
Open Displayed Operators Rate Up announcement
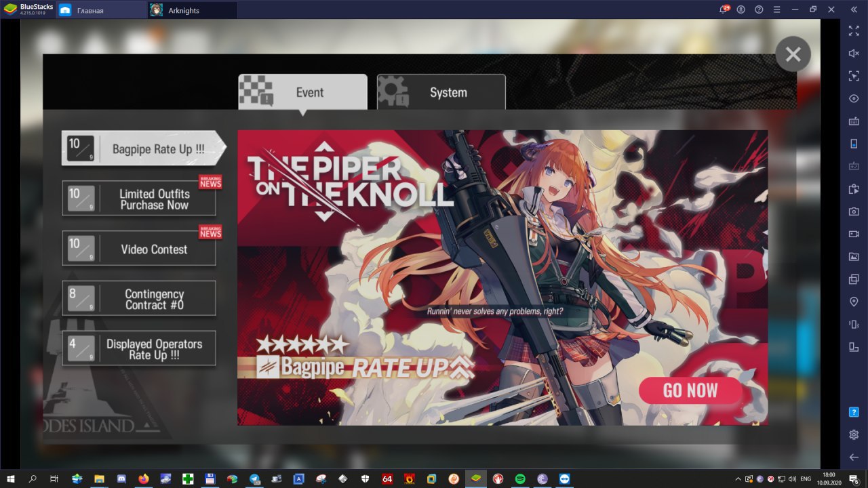[139, 349]
